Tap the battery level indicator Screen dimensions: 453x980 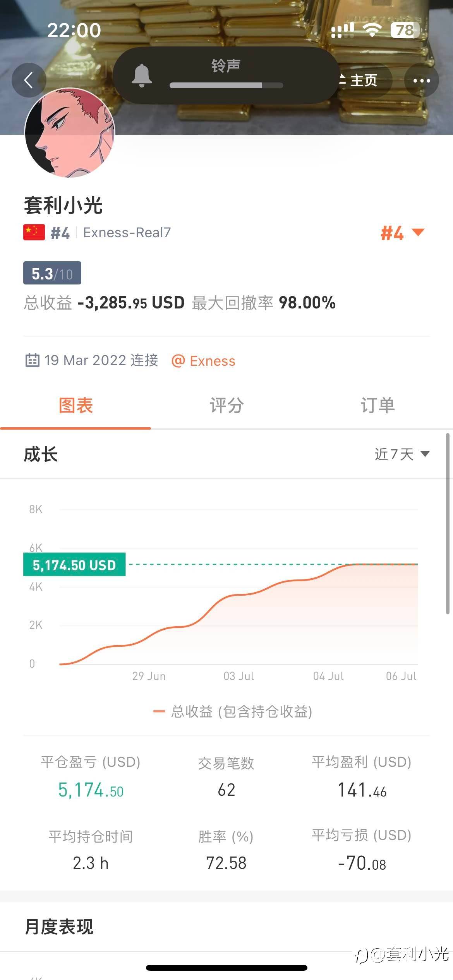point(405,30)
